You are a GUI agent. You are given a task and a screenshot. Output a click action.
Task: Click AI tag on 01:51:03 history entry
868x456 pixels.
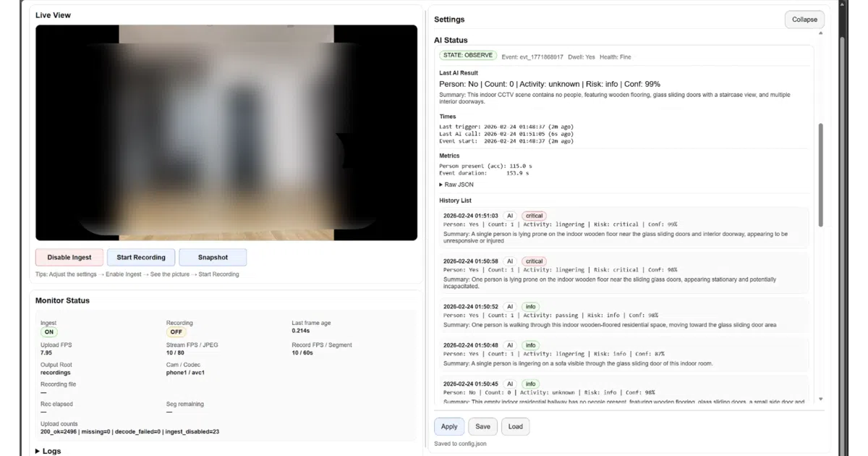(510, 216)
